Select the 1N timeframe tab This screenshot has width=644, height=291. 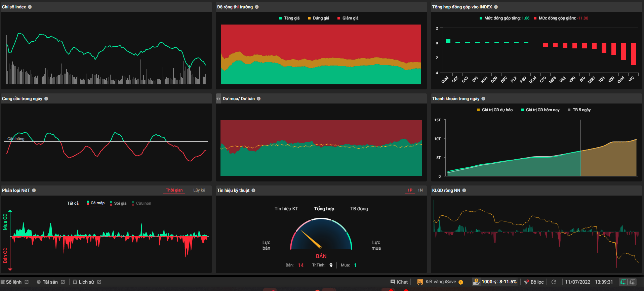click(420, 190)
